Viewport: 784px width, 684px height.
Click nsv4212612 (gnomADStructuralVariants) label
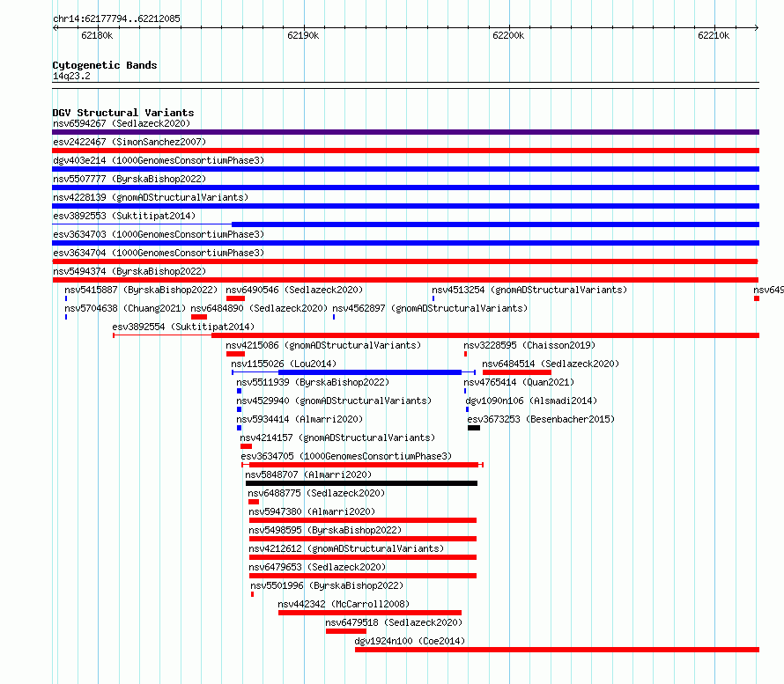click(x=346, y=548)
